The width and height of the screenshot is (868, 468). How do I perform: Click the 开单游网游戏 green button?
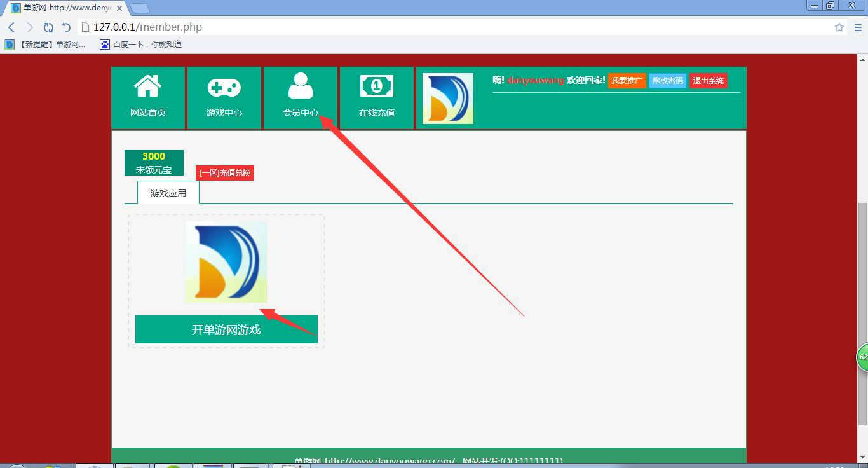click(x=226, y=330)
